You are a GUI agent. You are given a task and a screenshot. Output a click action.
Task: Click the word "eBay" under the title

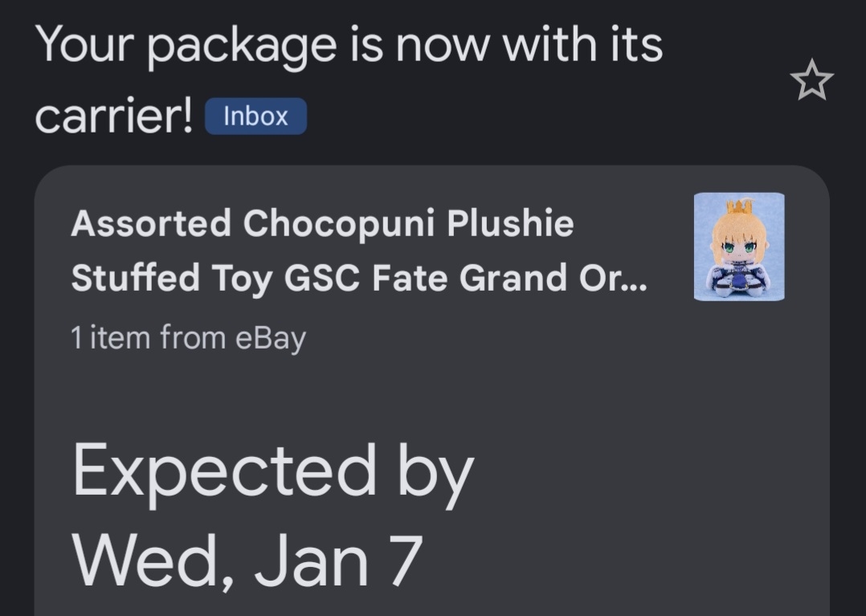tap(270, 338)
